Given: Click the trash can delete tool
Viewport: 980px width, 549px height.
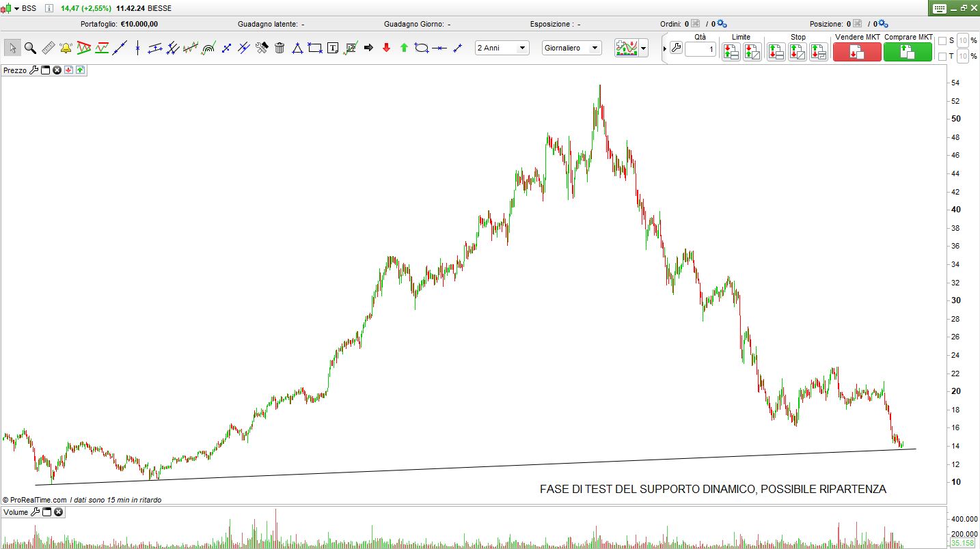Looking at the screenshot, I should (x=280, y=48).
